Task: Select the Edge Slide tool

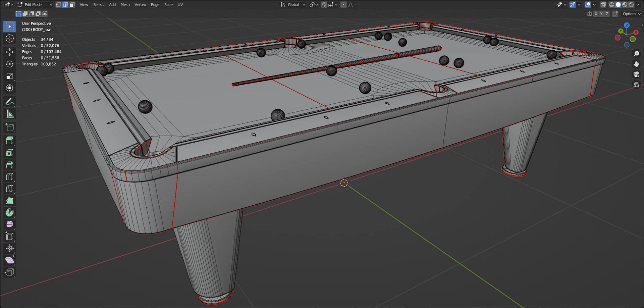Action: (9, 236)
